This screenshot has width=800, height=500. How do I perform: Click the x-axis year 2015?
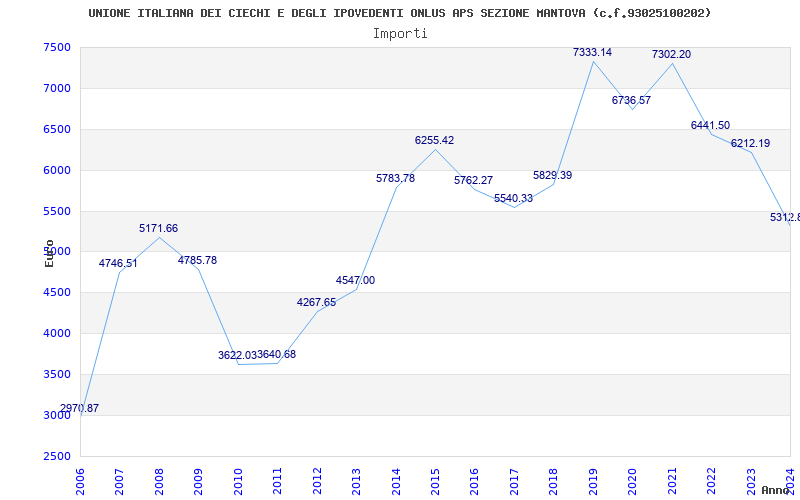(x=435, y=482)
